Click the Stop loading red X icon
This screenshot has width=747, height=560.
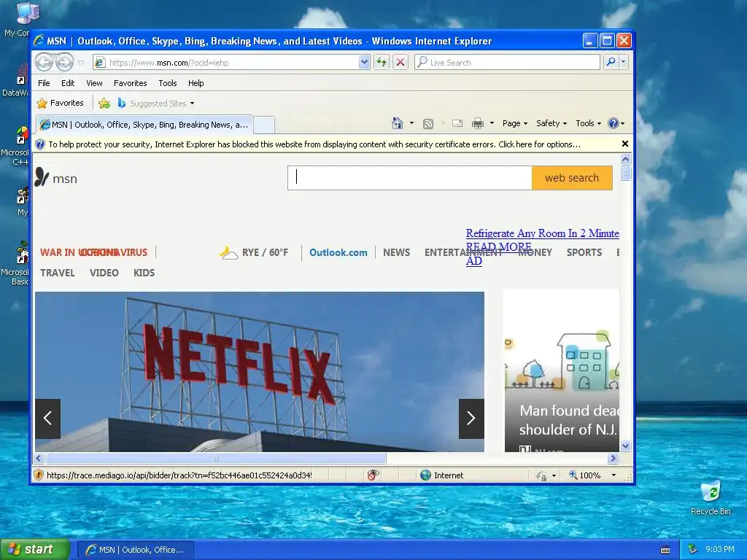click(400, 63)
